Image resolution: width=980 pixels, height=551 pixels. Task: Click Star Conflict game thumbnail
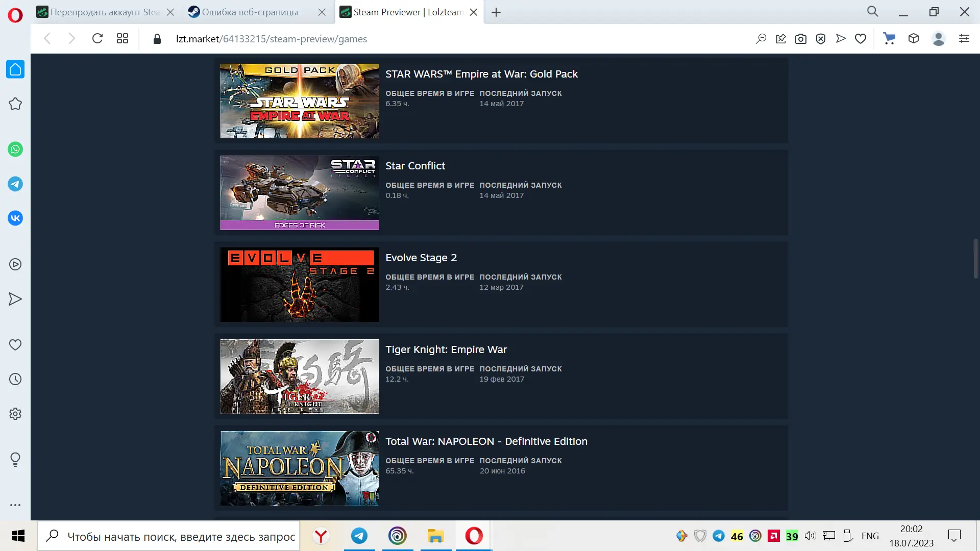tap(300, 193)
